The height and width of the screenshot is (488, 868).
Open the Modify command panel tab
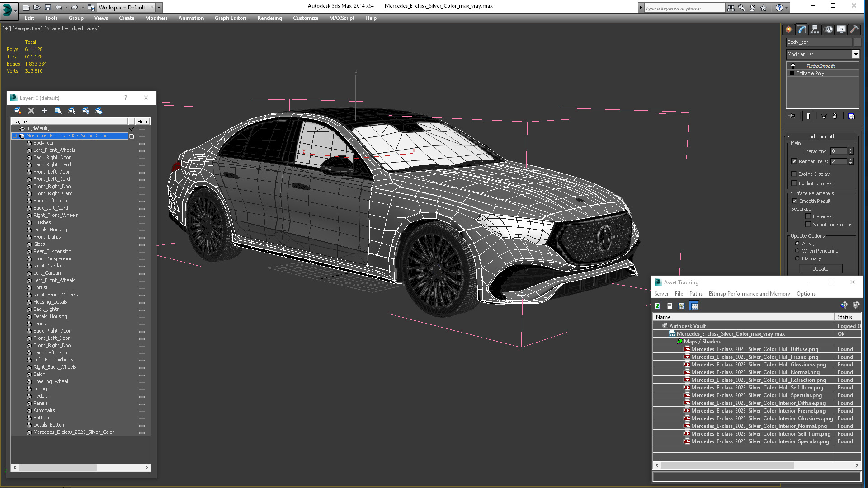[x=802, y=29]
